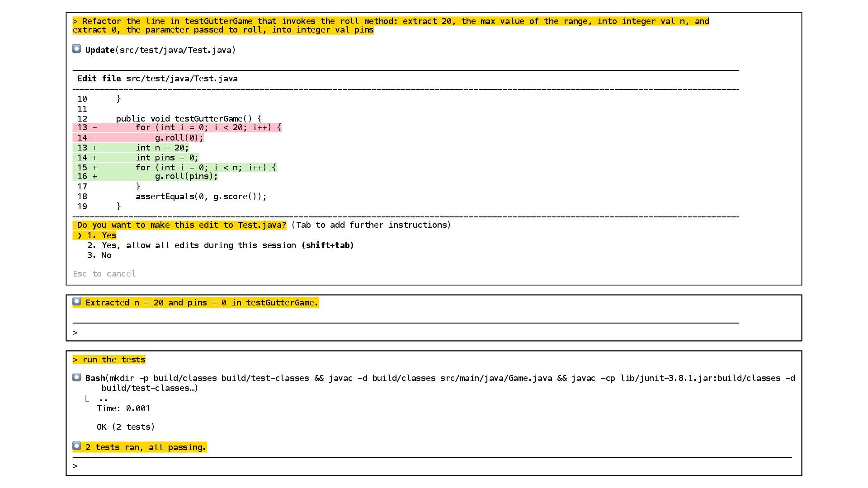Image resolution: width=868 pixels, height=488 pixels.
Task: Expand the truncated output marker under Bash
Action: tap(103, 399)
